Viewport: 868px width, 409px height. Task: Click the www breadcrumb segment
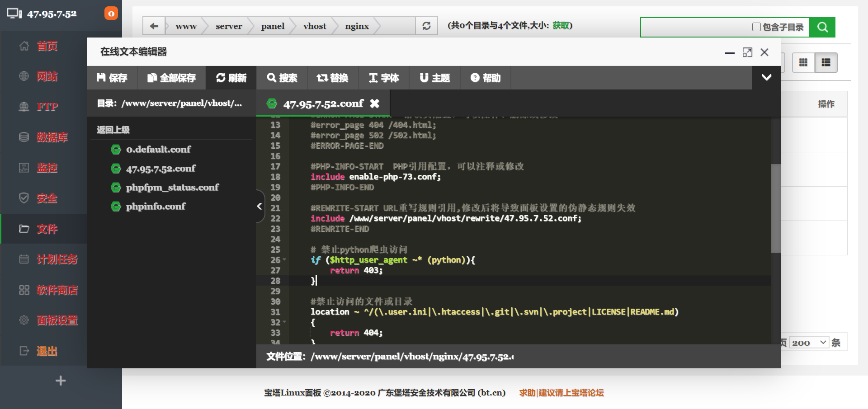[x=186, y=26]
